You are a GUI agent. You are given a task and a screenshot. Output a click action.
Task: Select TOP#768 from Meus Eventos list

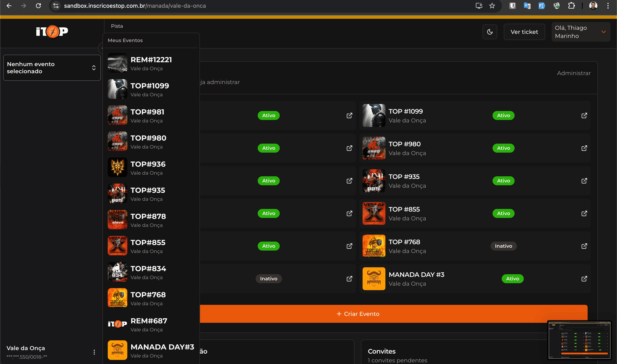click(151, 298)
